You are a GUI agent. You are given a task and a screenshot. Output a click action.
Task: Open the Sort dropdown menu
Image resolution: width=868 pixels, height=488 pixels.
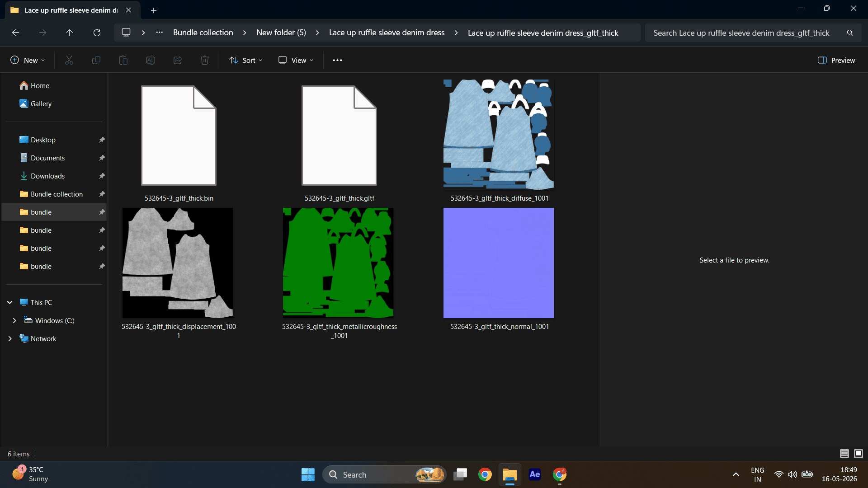(246, 60)
